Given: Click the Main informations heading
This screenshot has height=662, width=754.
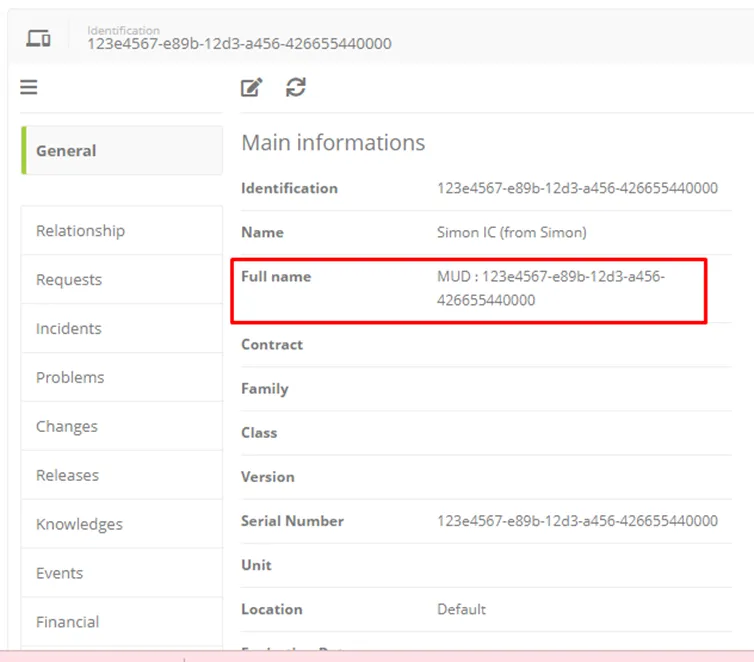Looking at the screenshot, I should tap(333, 143).
